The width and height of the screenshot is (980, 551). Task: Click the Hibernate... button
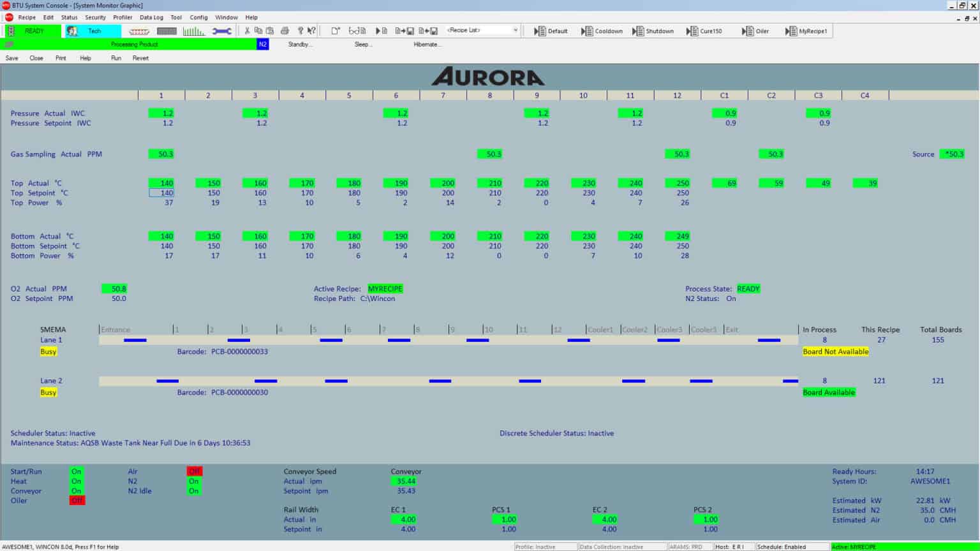coord(427,45)
